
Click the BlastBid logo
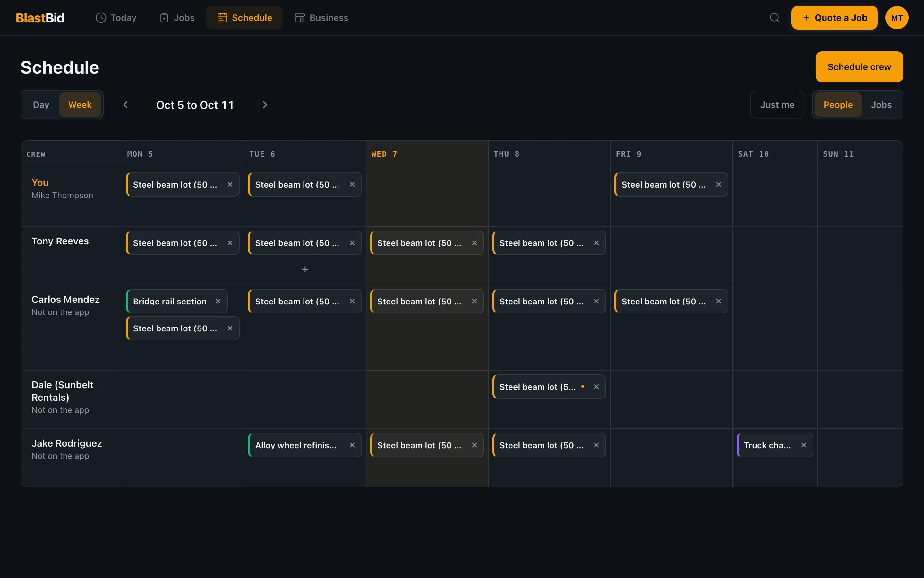[40, 18]
